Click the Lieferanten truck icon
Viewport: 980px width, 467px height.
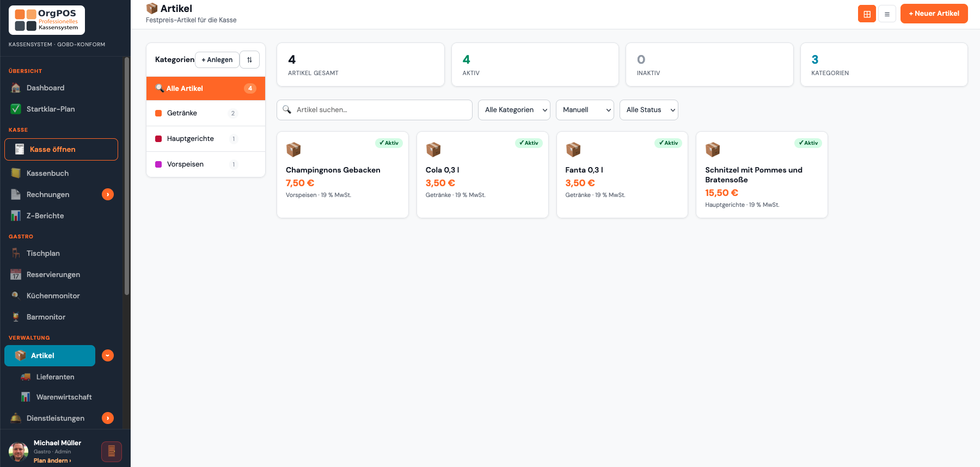coord(26,377)
